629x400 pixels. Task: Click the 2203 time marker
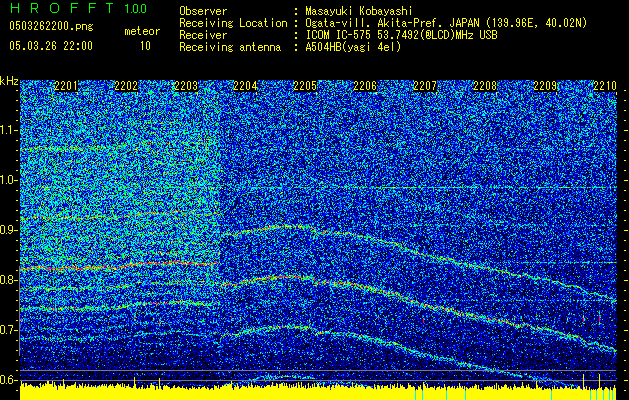pyautogui.click(x=186, y=86)
